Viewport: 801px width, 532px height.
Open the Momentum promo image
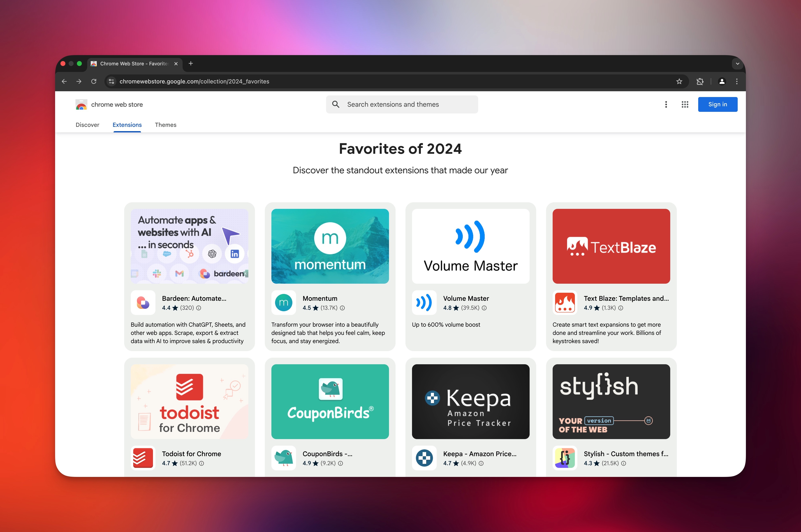click(x=330, y=246)
